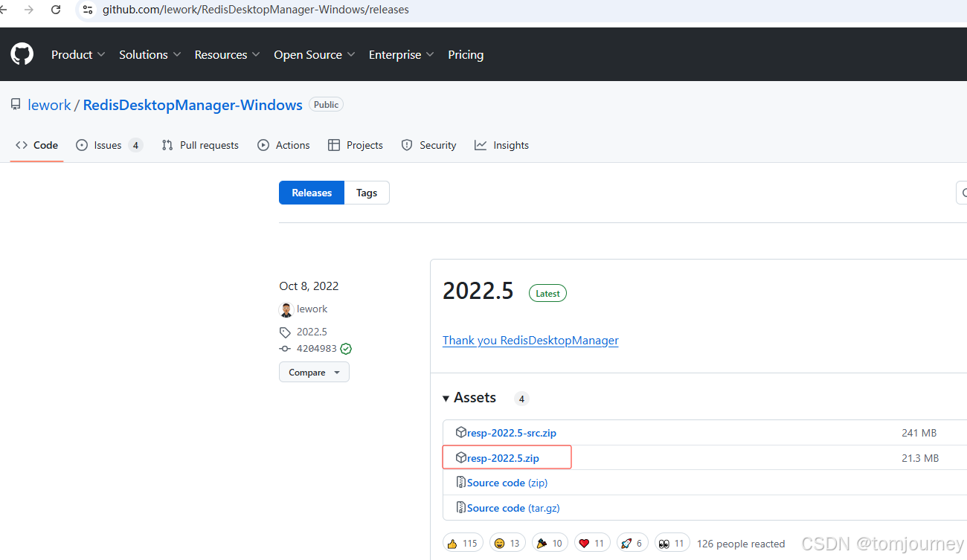
Task: Open the 2022.5 release title
Action: [x=478, y=291]
